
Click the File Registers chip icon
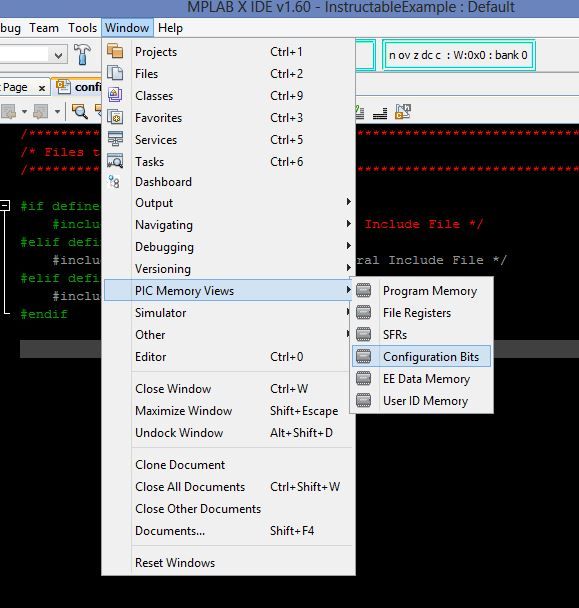(363, 312)
